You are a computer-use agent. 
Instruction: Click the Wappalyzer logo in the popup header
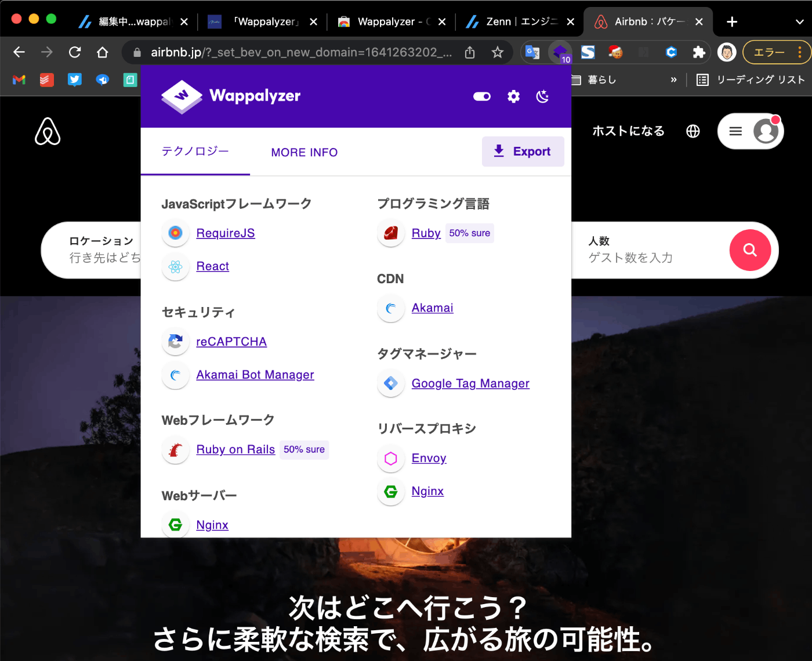point(231,96)
